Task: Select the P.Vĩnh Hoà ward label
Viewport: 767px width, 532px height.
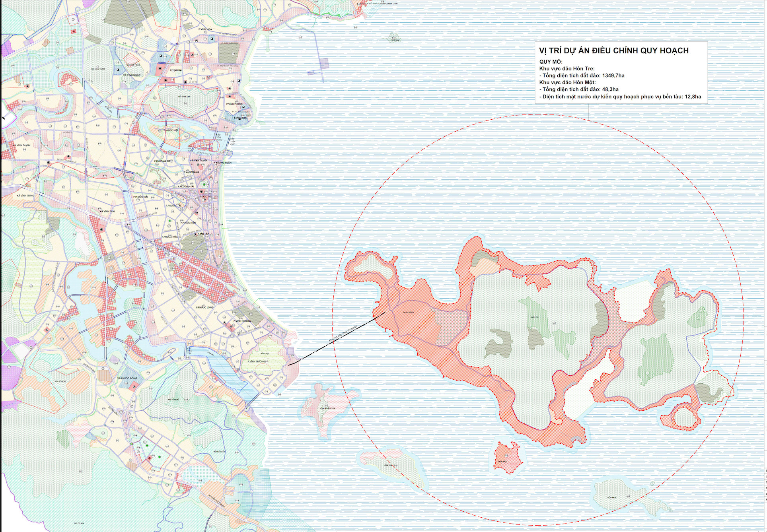Action: point(205,29)
